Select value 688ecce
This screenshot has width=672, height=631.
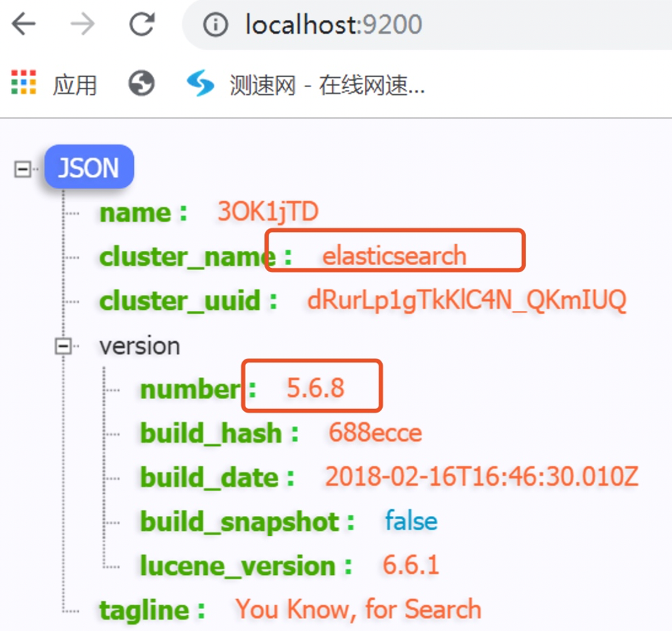(x=376, y=432)
